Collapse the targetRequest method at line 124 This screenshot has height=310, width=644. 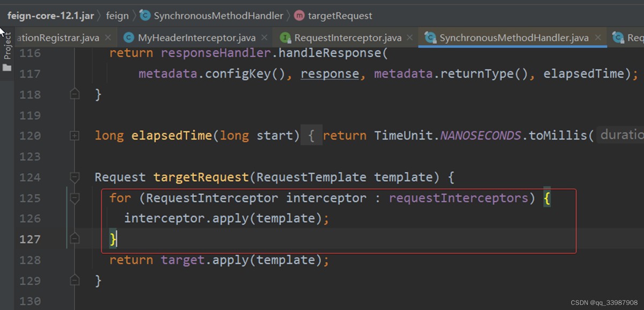(75, 178)
